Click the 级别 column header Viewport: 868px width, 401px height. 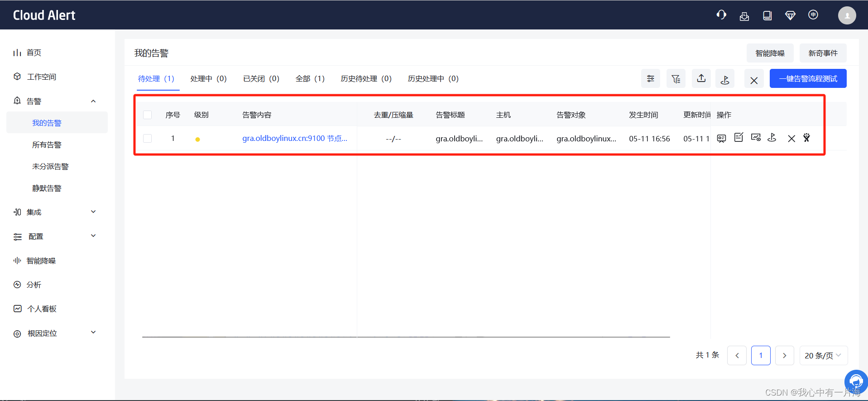pos(201,115)
